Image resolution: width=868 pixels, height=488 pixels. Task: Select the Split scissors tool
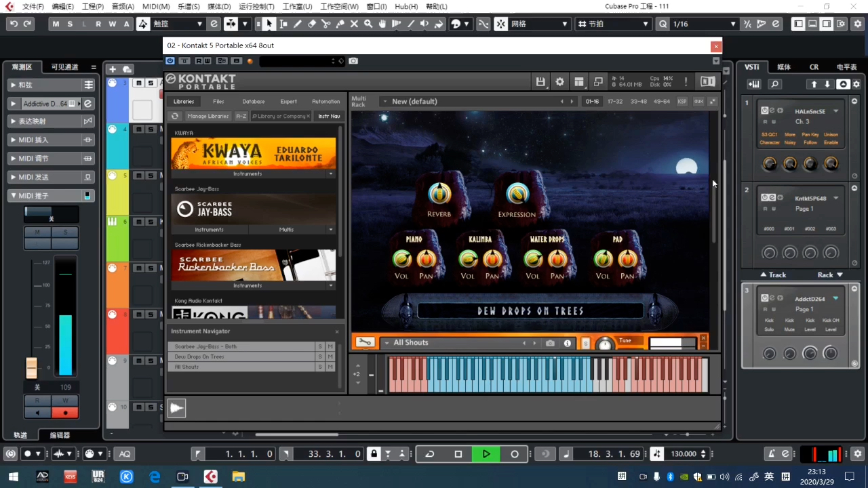click(x=326, y=24)
